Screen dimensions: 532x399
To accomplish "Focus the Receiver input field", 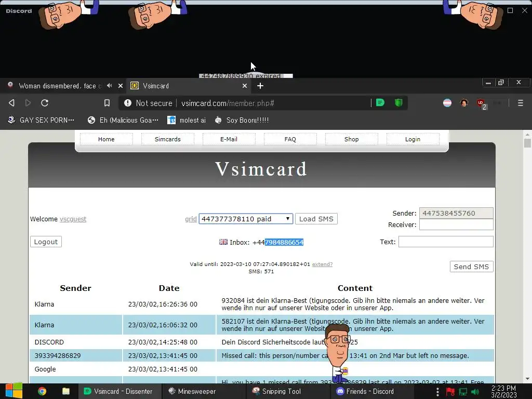I will [x=456, y=224].
